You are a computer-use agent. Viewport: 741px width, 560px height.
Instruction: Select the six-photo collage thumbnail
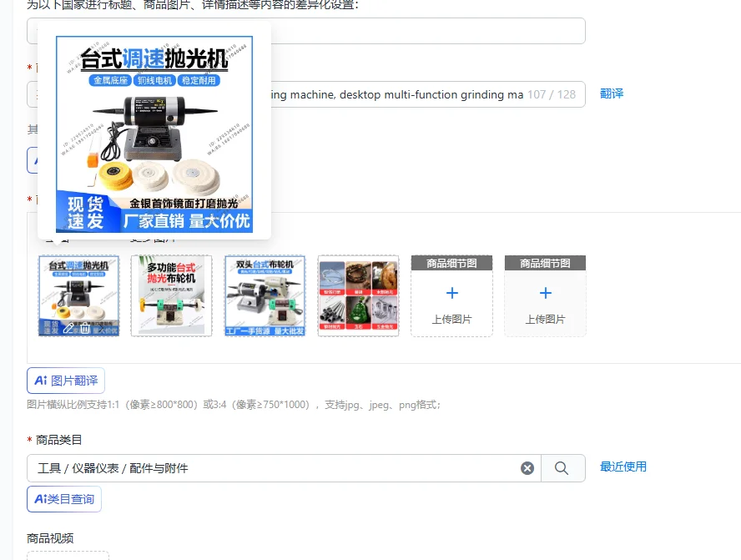click(x=358, y=295)
